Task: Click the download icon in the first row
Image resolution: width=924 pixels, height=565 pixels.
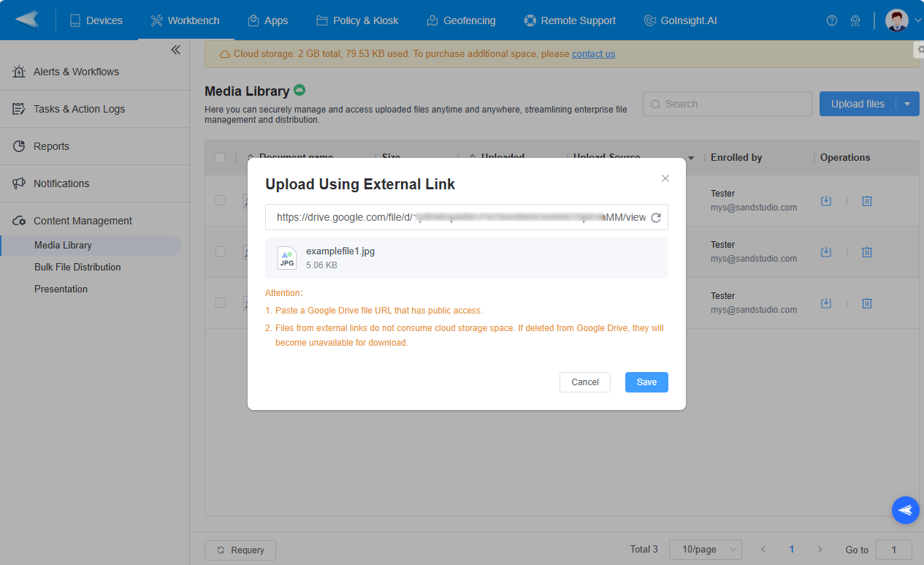Action: pos(826,201)
